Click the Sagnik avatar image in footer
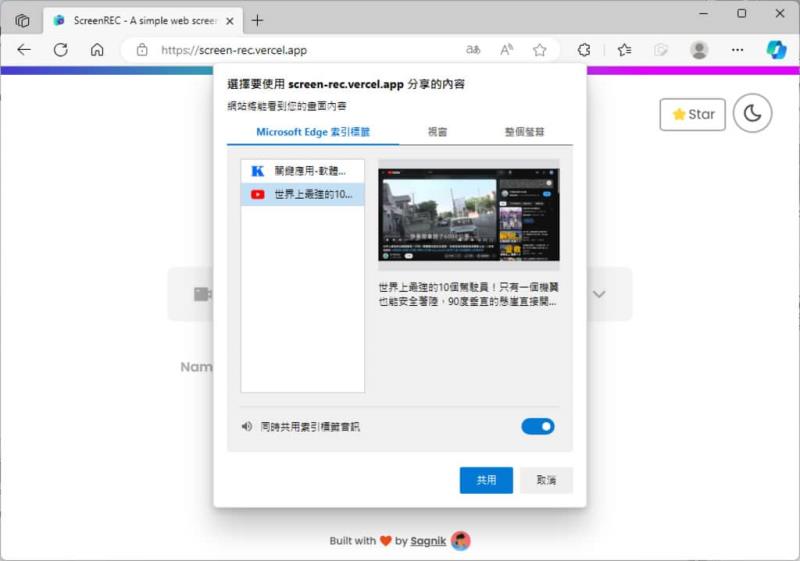 (461, 541)
